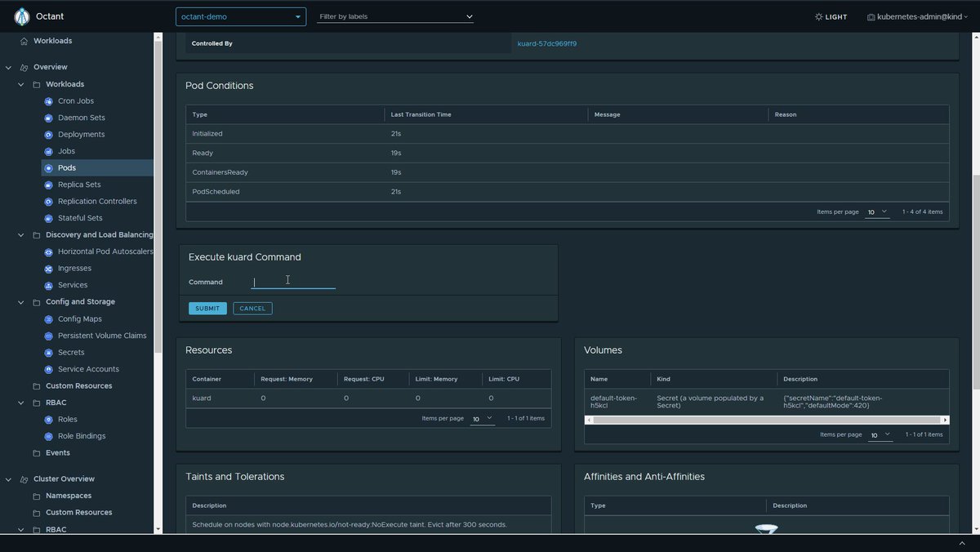Click the Jobs icon in sidebar

tap(49, 151)
